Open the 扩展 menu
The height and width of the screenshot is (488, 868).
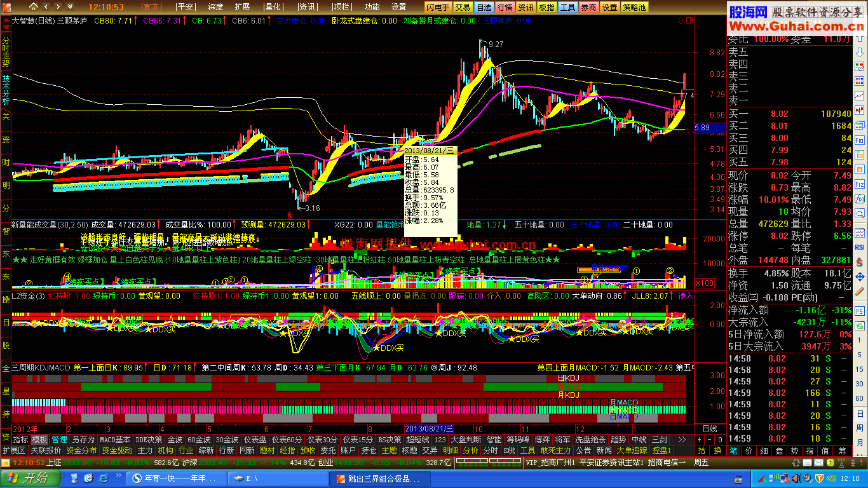[242, 7]
